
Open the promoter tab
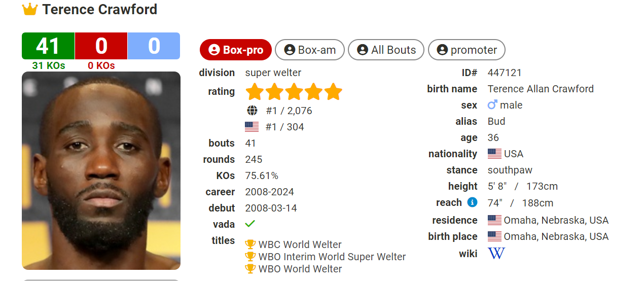(x=467, y=50)
